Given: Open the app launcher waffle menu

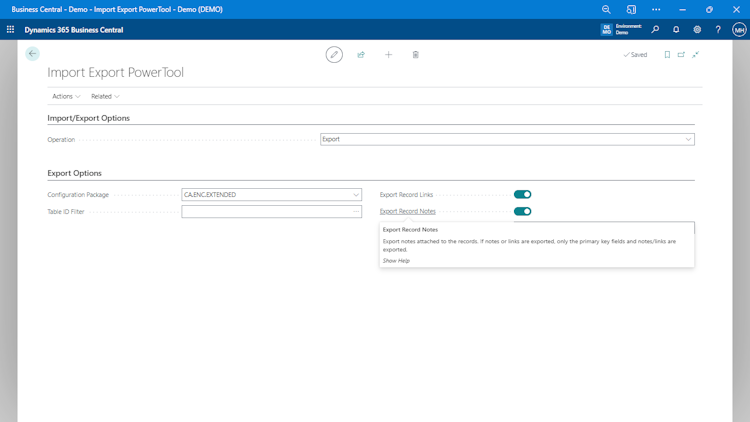Looking at the screenshot, I should tap(11, 30).
